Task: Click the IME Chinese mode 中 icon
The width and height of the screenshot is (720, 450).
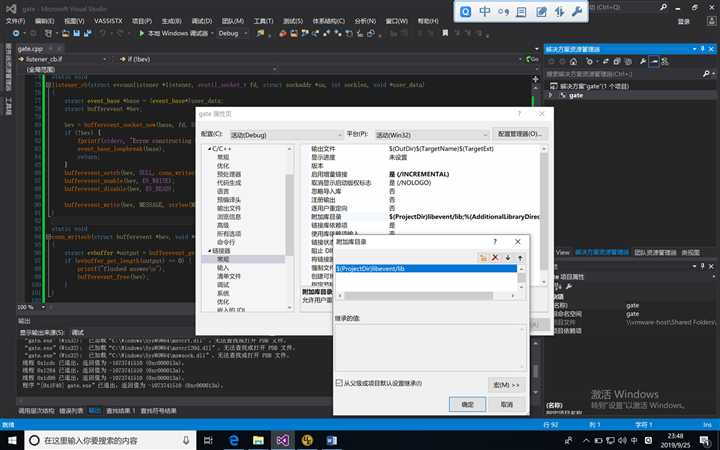Action: 485,11
